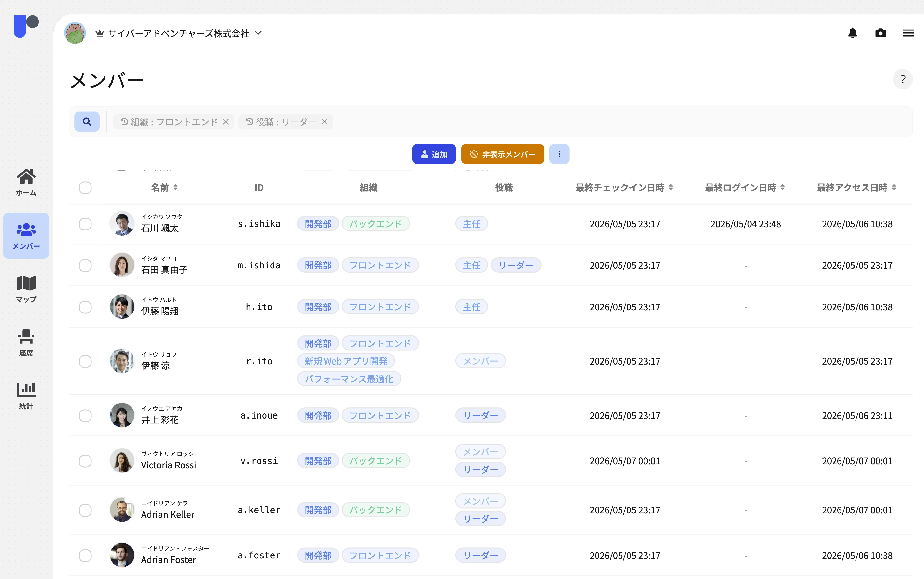This screenshot has width=924, height=579.
Task: Open 統計 in the sidebar
Action: (x=26, y=396)
